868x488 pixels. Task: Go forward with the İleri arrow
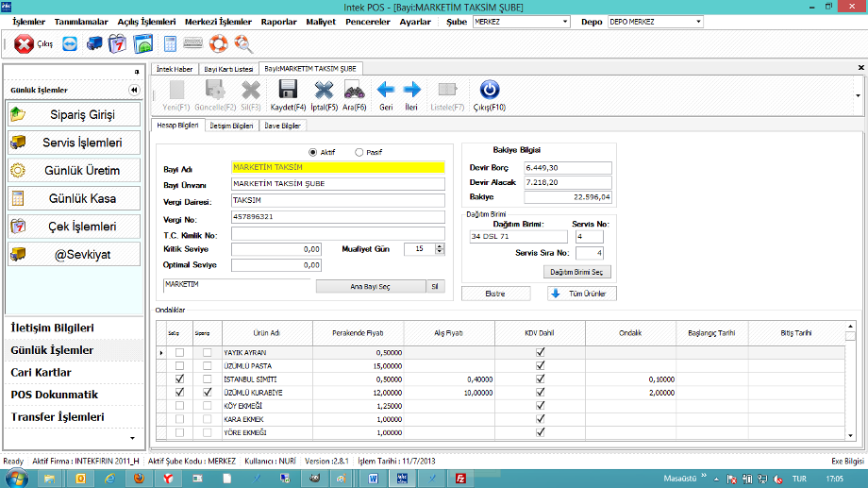pos(411,91)
